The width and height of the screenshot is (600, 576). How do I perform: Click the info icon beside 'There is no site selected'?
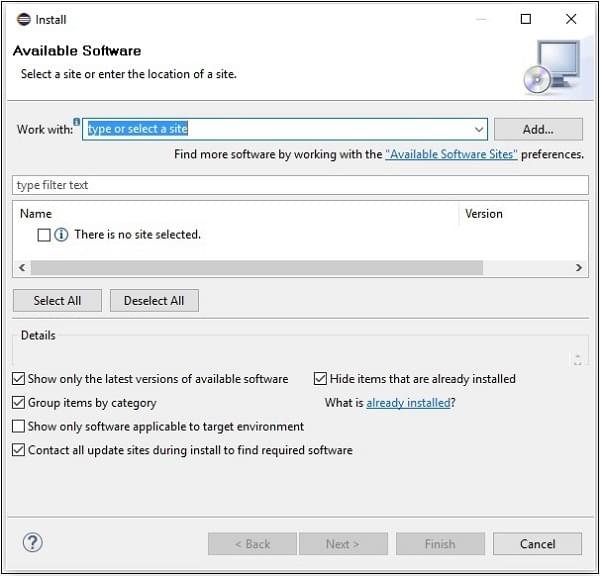point(61,235)
